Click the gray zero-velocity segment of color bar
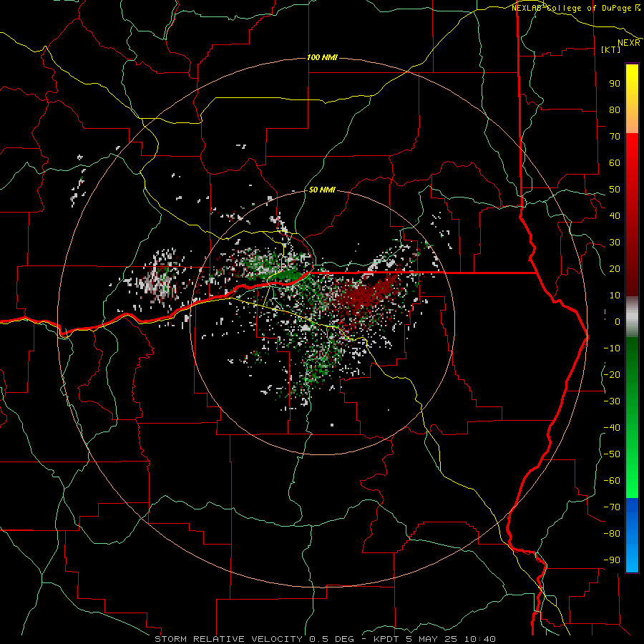The width and height of the screenshot is (644, 644). 632,317
